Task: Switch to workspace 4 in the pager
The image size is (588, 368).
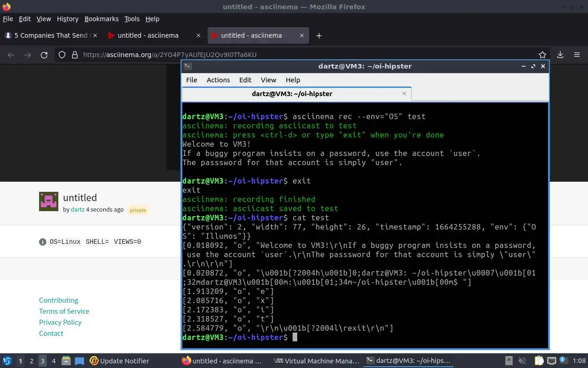Action: tap(54, 361)
